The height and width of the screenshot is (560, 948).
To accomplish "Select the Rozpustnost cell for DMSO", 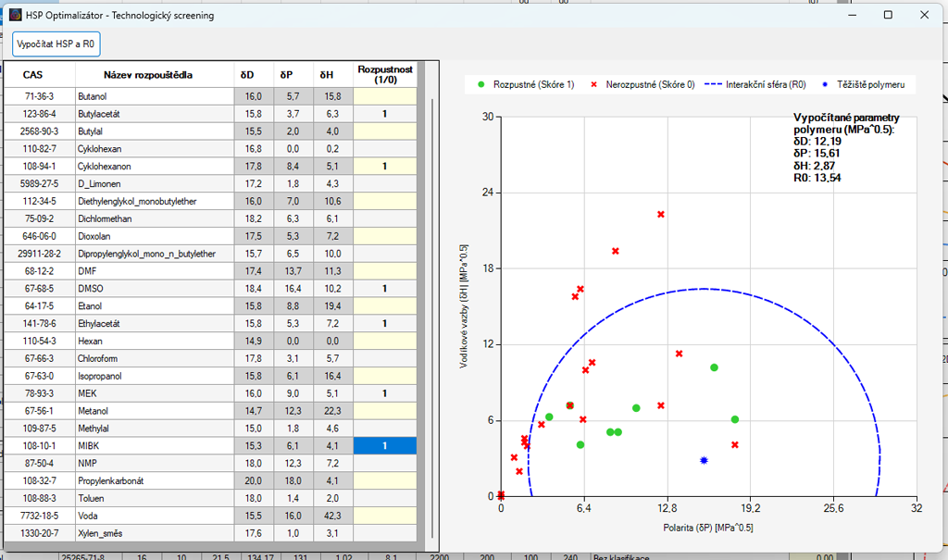I will tap(385, 289).
